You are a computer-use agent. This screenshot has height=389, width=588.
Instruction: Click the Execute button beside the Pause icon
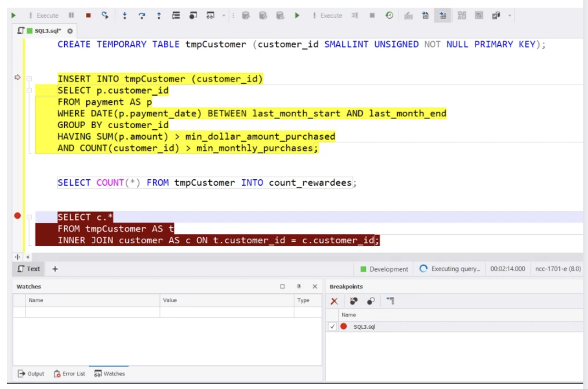point(44,16)
